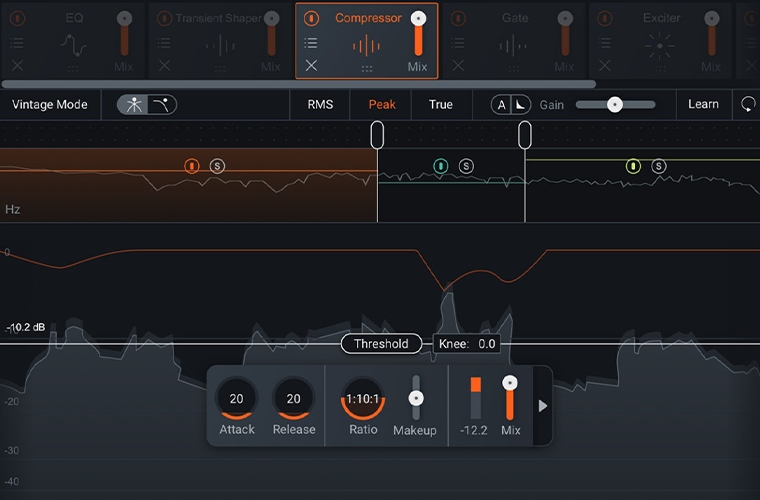Adjust the Gate module Mix slider
The image size is (760, 500).
(565, 34)
